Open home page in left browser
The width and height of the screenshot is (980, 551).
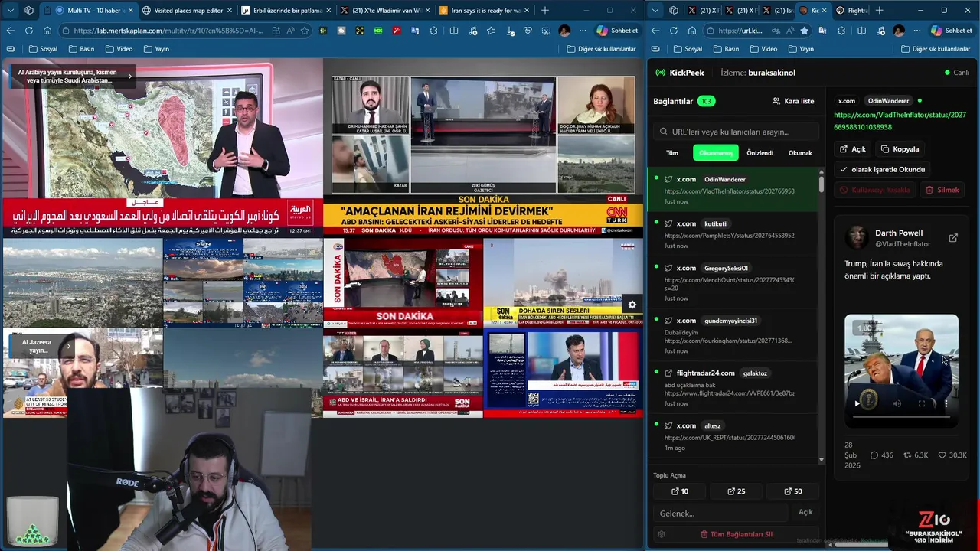click(47, 31)
